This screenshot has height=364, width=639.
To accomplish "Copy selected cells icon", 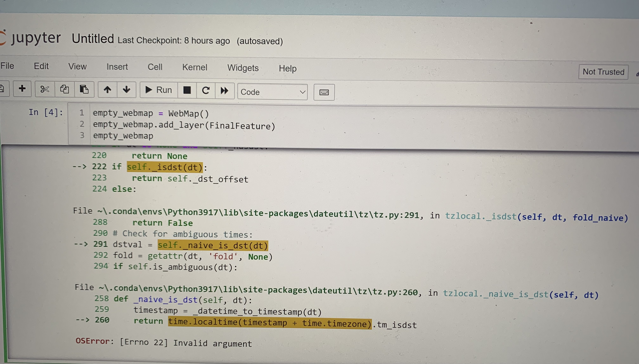I will 65,89.
